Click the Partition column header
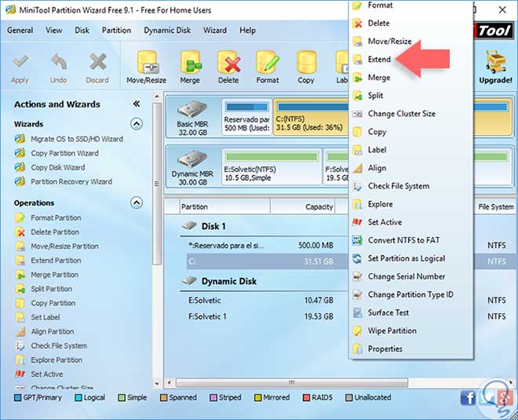 click(x=224, y=207)
